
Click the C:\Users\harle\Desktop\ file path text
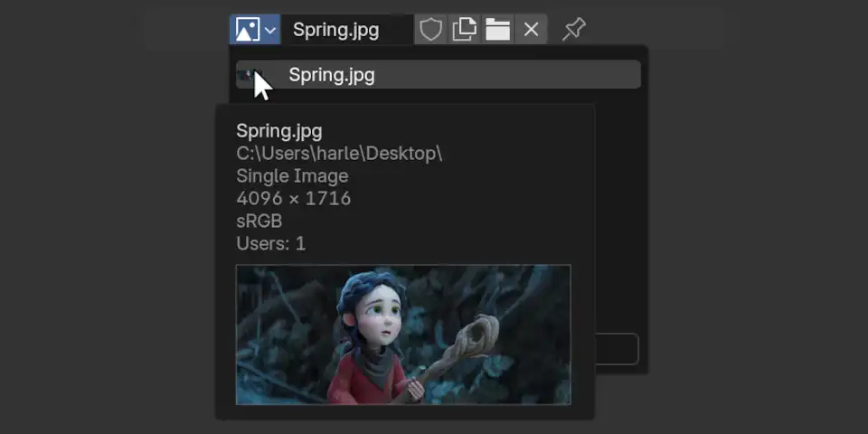pos(339,153)
